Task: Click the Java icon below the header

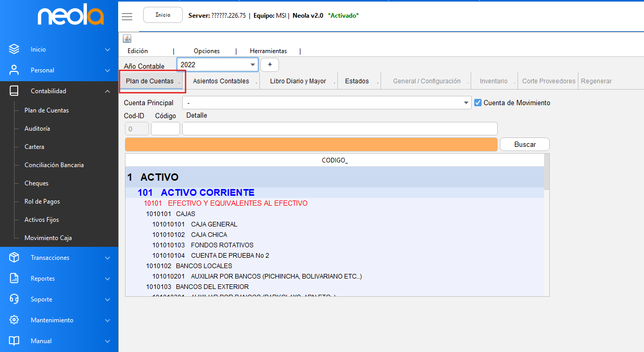Action: pyautogui.click(x=127, y=39)
